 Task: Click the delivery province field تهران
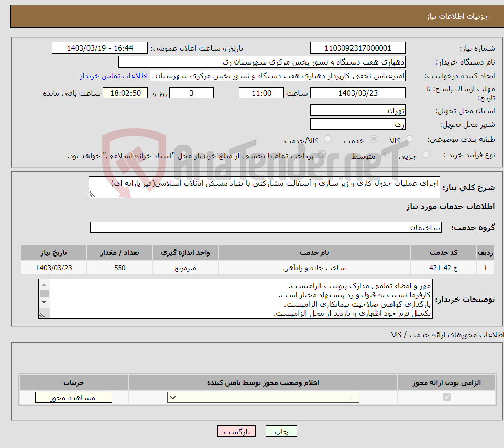pyautogui.click(x=358, y=110)
